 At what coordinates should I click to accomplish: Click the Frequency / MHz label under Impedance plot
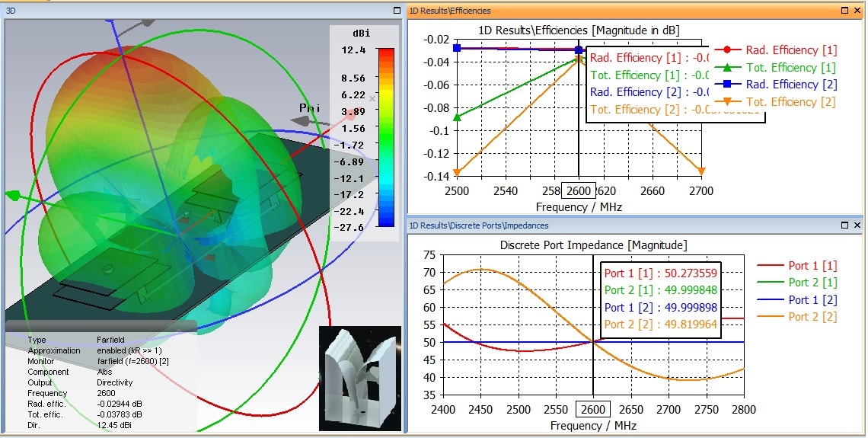(x=593, y=426)
